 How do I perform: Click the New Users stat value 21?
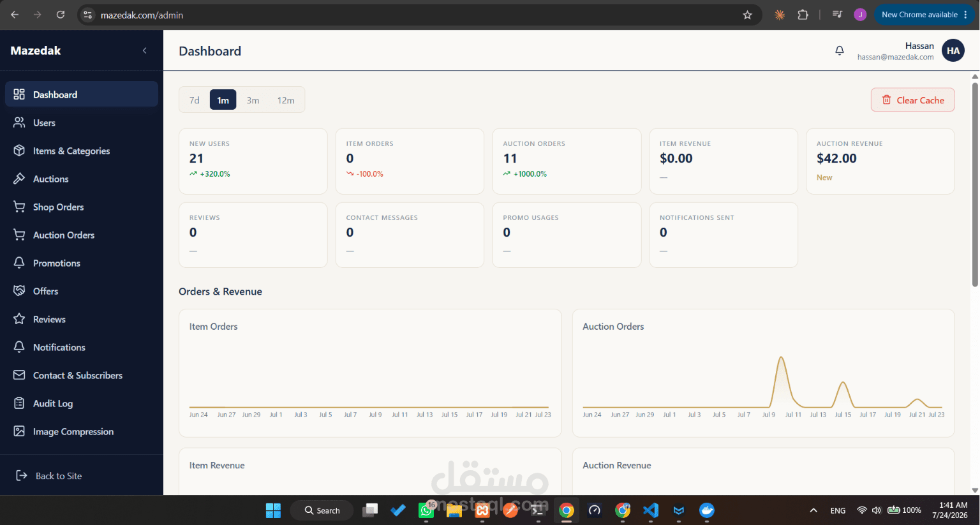coord(197,158)
